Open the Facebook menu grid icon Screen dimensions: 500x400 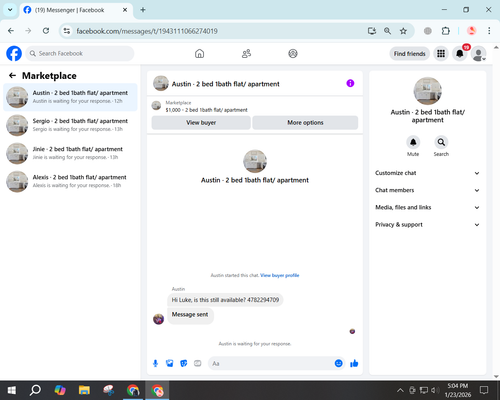click(x=441, y=53)
